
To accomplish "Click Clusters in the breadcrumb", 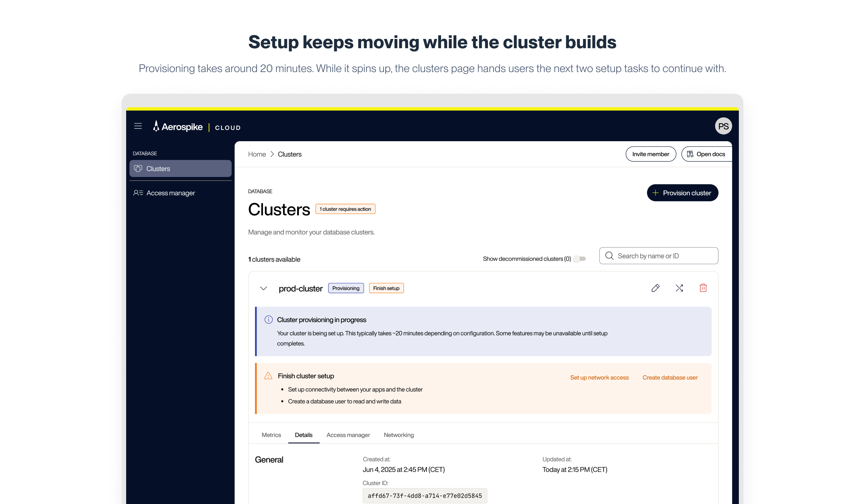I will point(290,154).
